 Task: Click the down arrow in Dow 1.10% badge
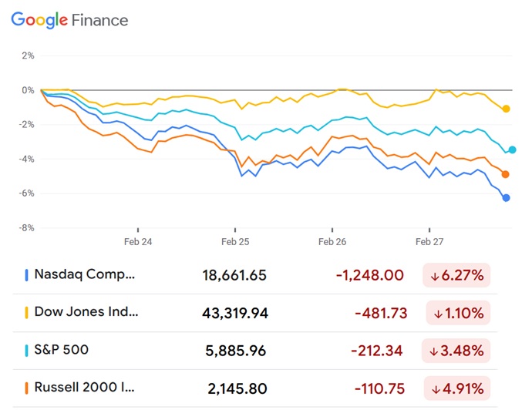[x=438, y=313]
